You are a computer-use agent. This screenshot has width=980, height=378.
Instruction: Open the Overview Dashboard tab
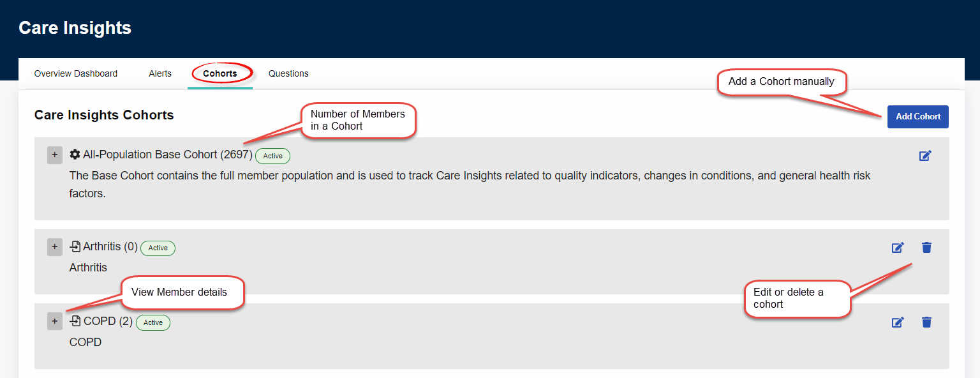point(76,73)
